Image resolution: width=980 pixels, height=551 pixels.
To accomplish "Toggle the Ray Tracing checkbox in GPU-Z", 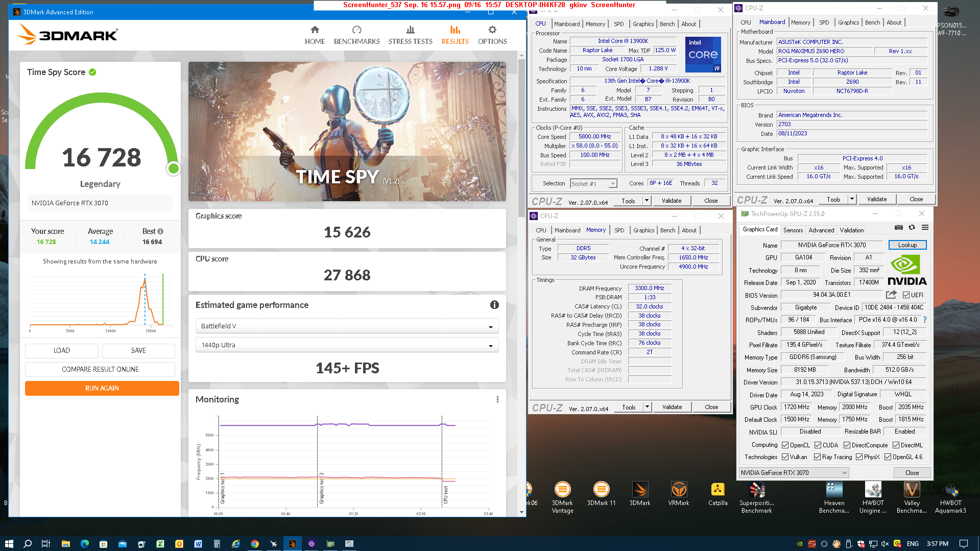I will pos(818,457).
